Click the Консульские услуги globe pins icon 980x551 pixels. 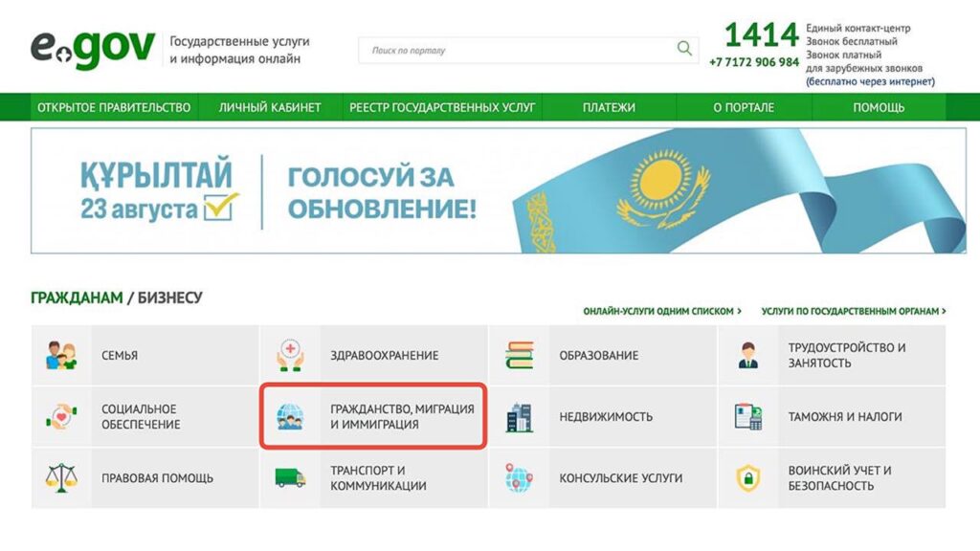(x=519, y=478)
